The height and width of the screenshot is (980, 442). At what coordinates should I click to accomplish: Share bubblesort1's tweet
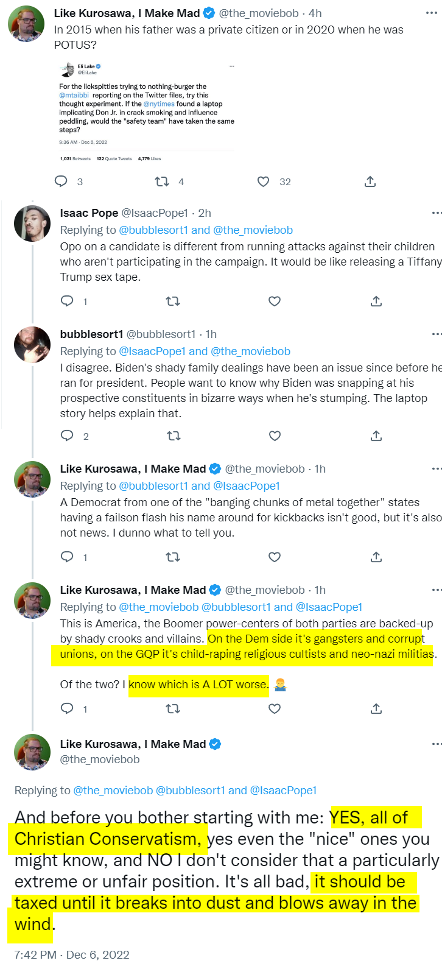(376, 435)
